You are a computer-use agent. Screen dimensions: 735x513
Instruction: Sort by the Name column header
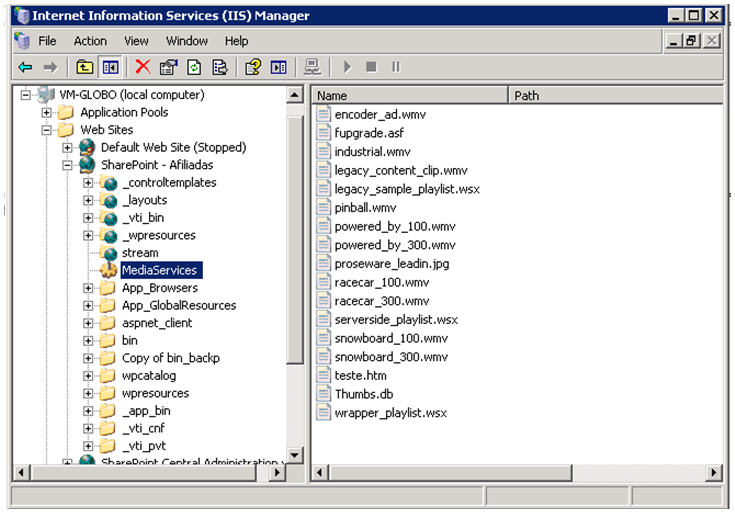410,95
